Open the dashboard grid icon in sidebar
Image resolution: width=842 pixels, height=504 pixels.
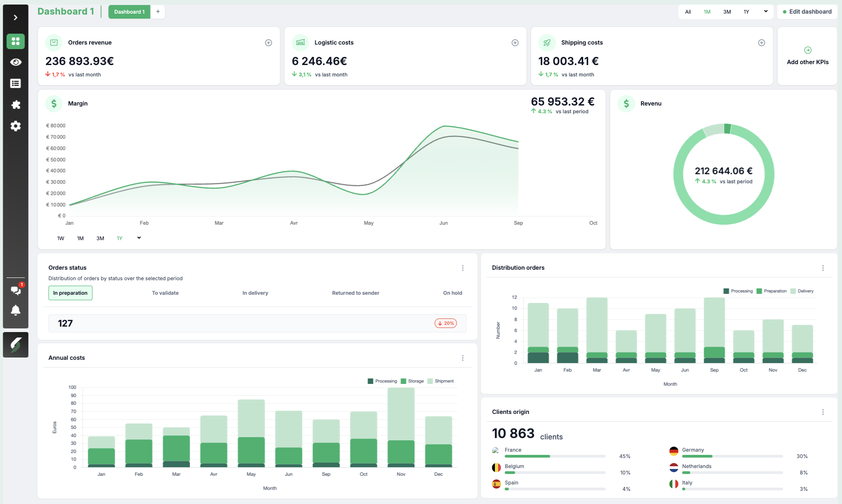coord(15,41)
